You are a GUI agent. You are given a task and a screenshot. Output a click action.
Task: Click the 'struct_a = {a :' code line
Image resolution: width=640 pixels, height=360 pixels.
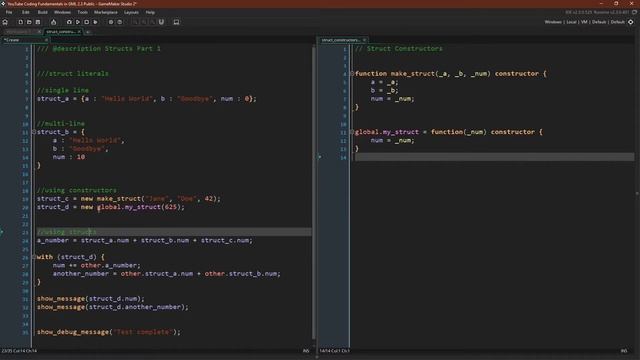[147, 99]
